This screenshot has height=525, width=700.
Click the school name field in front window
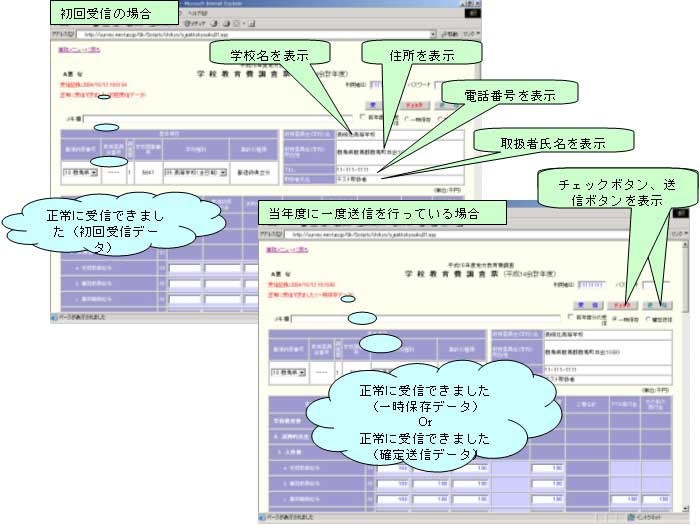[x=608, y=334]
